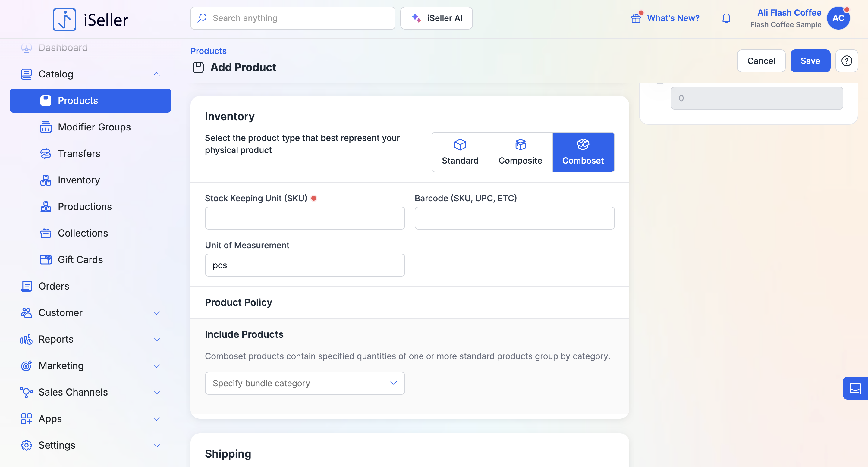Select the Standard product type
The image size is (868, 467).
pos(460,152)
